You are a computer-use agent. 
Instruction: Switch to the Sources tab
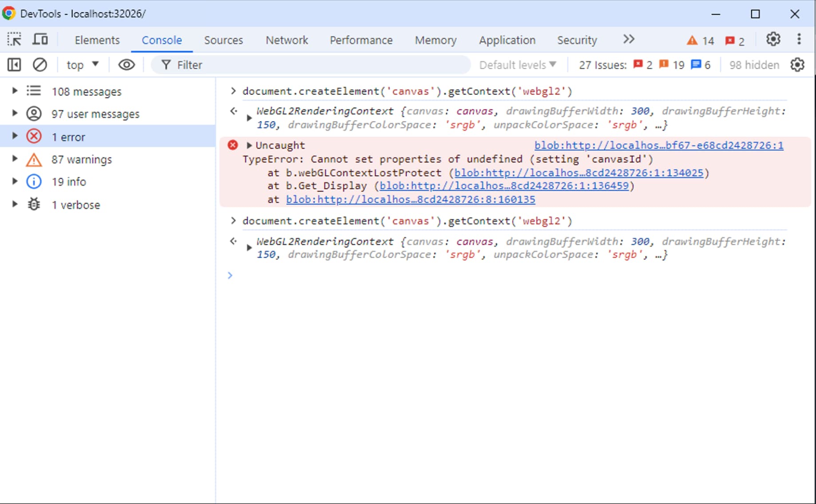(x=223, y=40)
